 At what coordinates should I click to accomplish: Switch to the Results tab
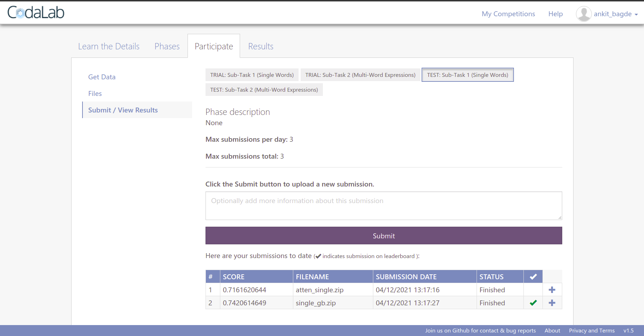tap(260, 46)
